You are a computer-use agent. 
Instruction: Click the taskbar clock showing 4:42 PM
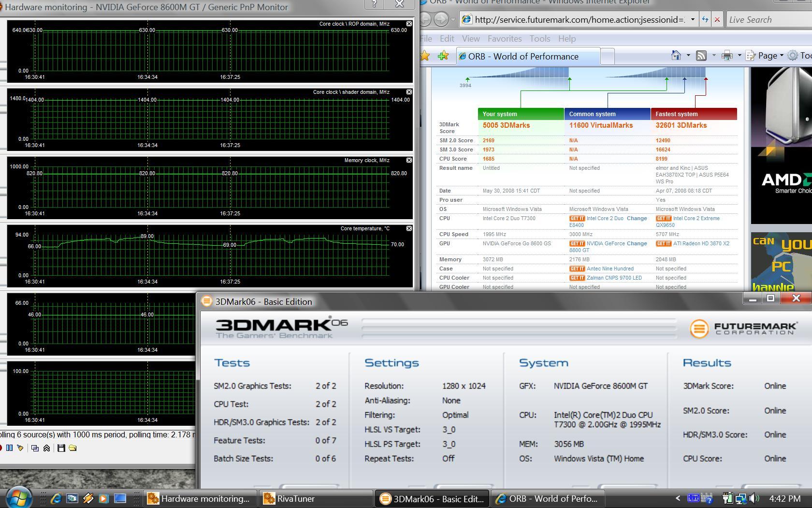tap(784, 498)
